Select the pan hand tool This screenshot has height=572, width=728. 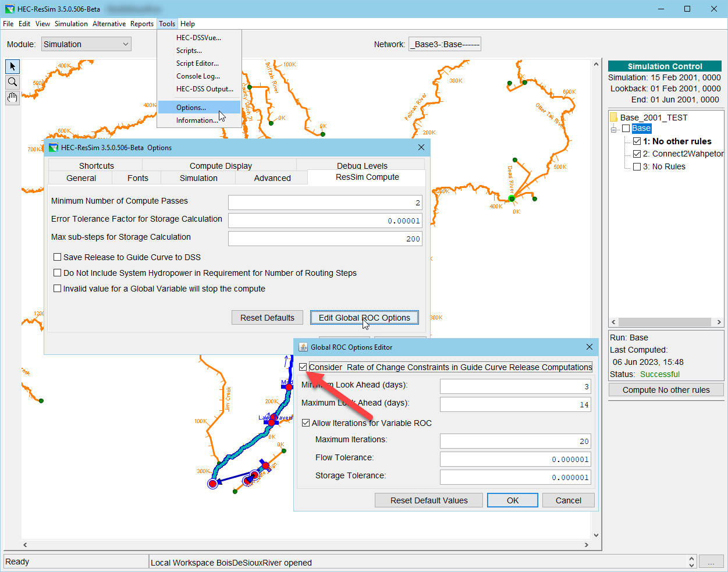pyautogui.click(x=12, y=98)
